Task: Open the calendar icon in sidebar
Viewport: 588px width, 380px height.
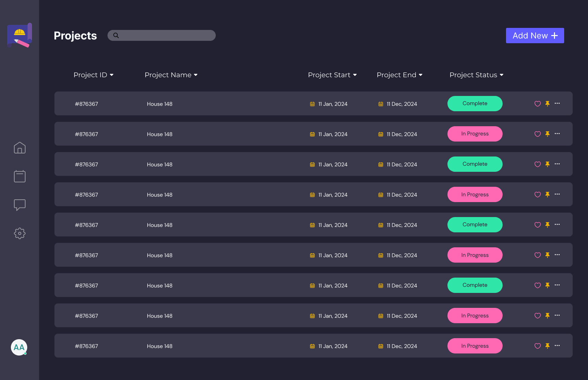Action: tap(20, 176)
